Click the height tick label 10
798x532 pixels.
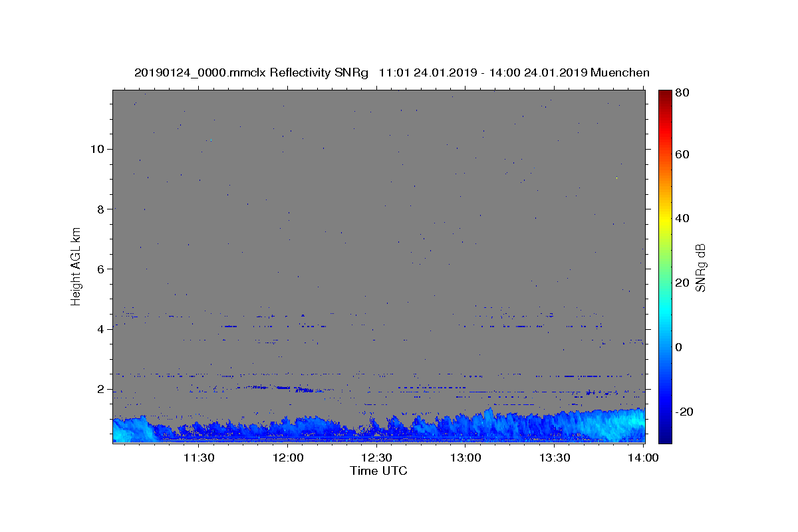pos(98,149)
